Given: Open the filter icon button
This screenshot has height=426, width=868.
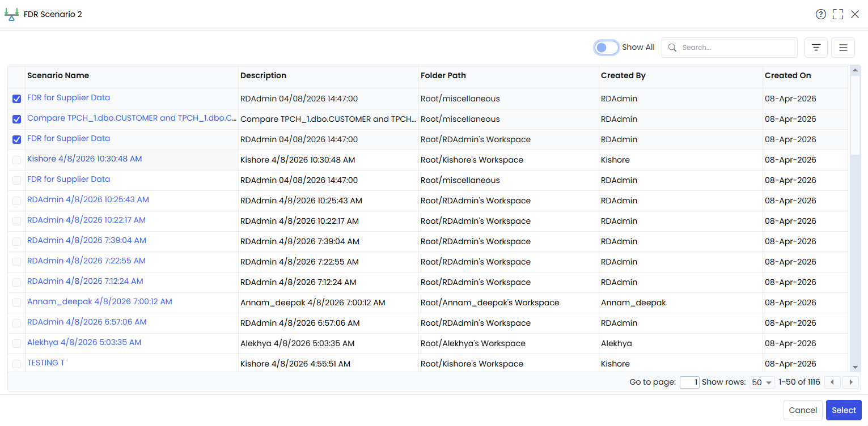Looking at the screenshot, I should [816, 48].
